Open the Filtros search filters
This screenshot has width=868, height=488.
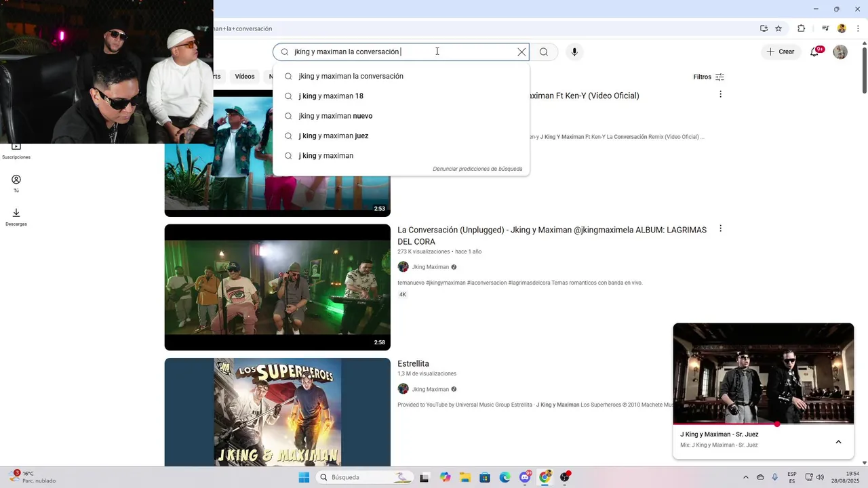(709, 77)
